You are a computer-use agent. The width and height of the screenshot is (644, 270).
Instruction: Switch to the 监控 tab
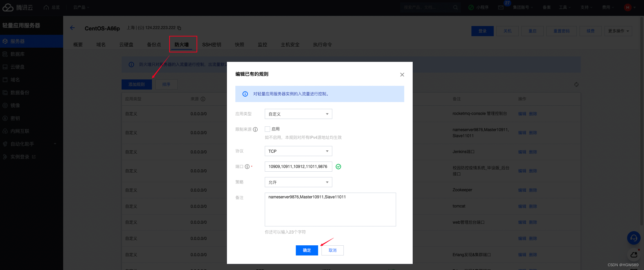(x=262, y=45)
